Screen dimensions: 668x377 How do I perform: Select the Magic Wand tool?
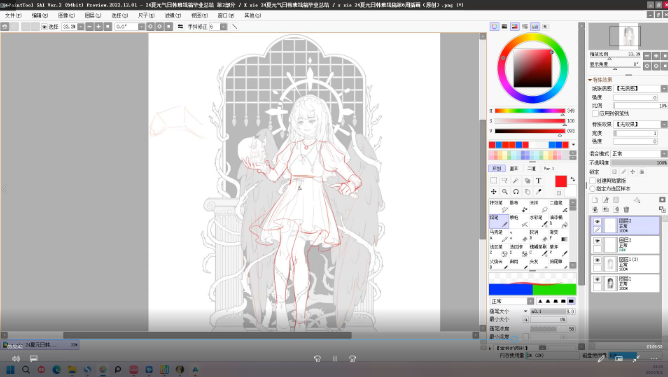pos(516,181)
